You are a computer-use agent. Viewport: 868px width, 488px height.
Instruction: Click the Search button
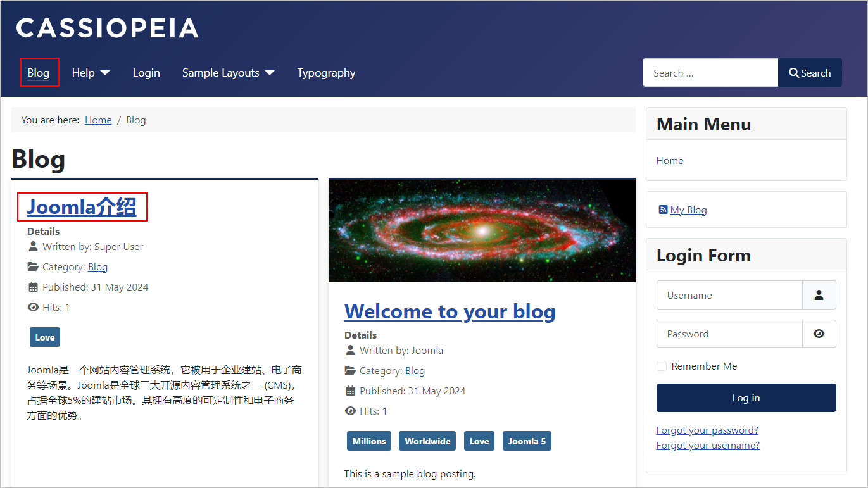click(x=810, y=73)
